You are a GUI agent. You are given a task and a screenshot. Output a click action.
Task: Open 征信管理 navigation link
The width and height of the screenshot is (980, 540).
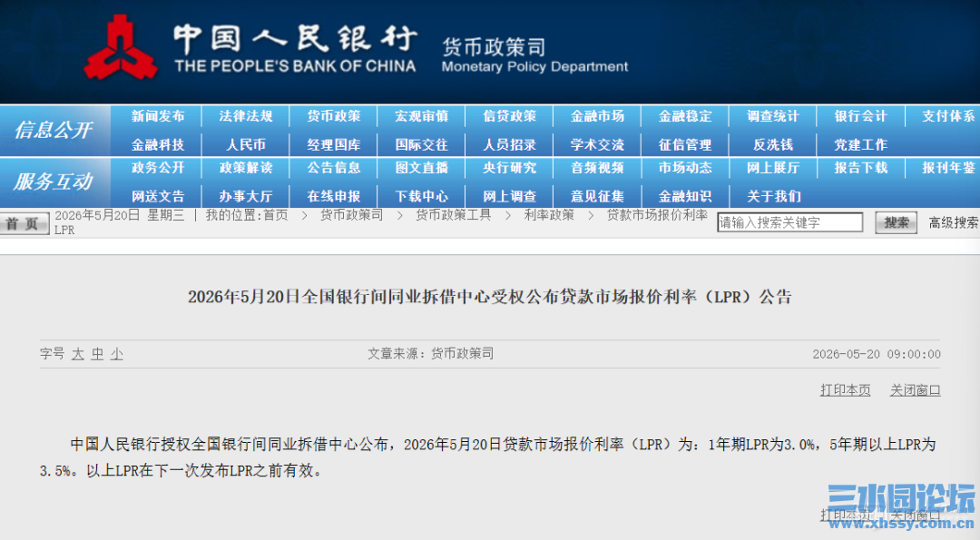pos(685,145)
